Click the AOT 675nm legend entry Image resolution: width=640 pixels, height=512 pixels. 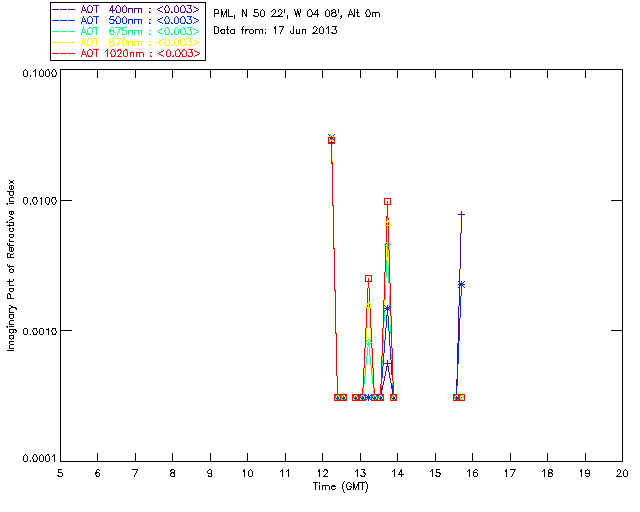(126, 31)
